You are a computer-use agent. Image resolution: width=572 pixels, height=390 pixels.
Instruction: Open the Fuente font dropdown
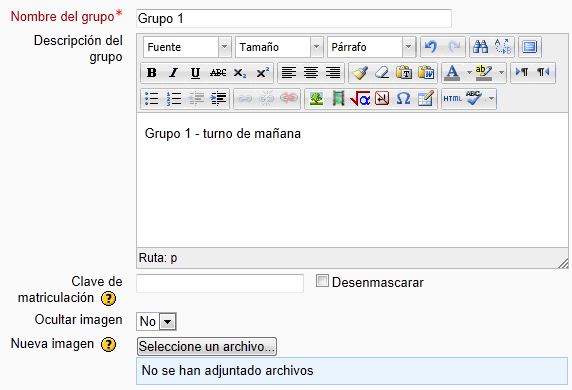coord(225,47)
